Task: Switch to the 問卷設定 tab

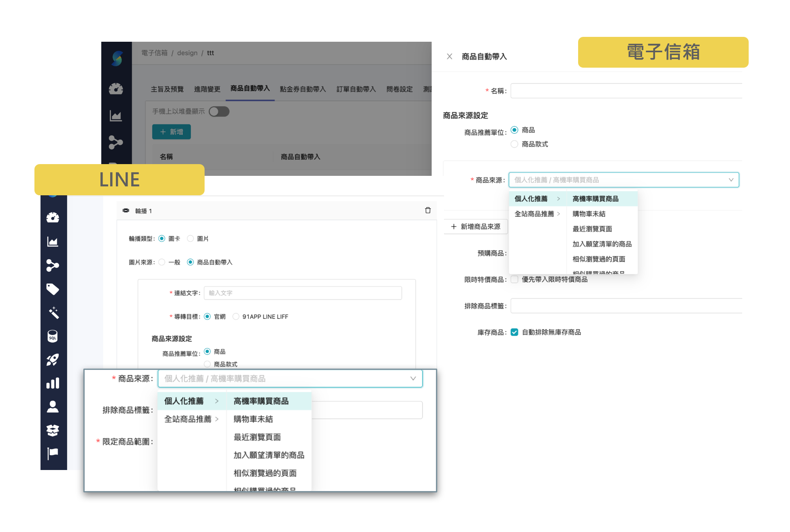Action: point(399,89)
